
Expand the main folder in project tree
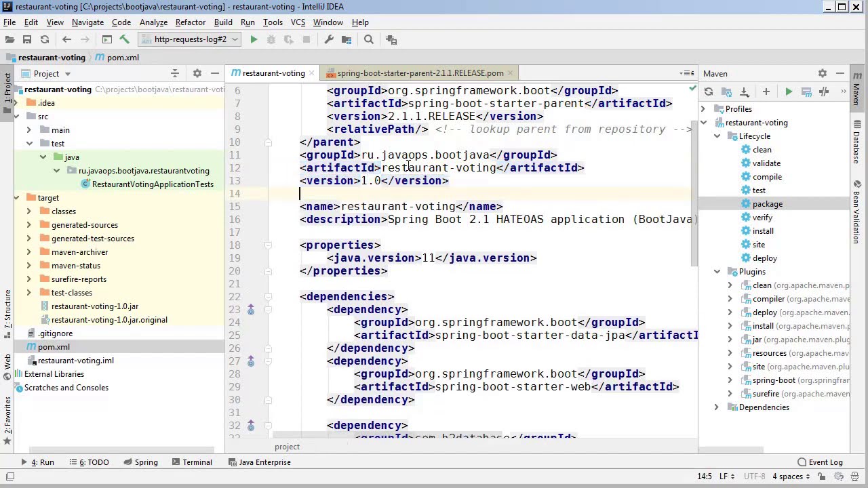[29, 130]
